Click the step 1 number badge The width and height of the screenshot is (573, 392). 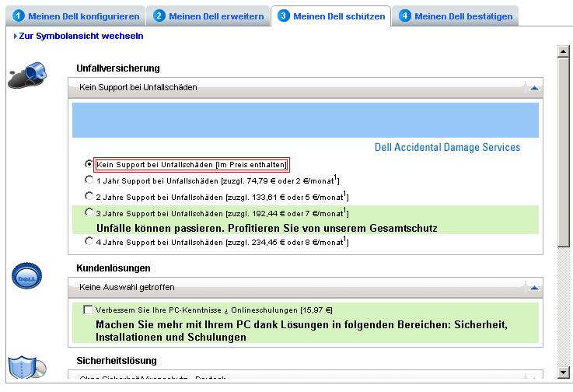19,16
